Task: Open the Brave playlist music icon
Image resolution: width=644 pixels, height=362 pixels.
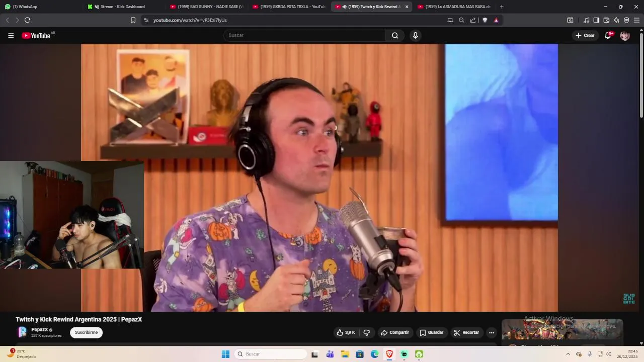Action: click(586, 20)
